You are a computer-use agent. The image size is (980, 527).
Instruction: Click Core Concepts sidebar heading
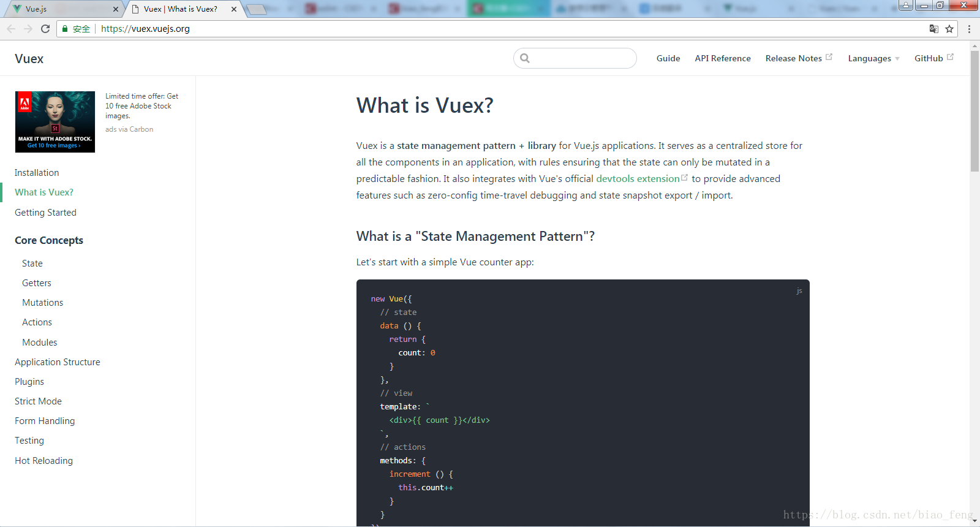[x=49, y=240]
